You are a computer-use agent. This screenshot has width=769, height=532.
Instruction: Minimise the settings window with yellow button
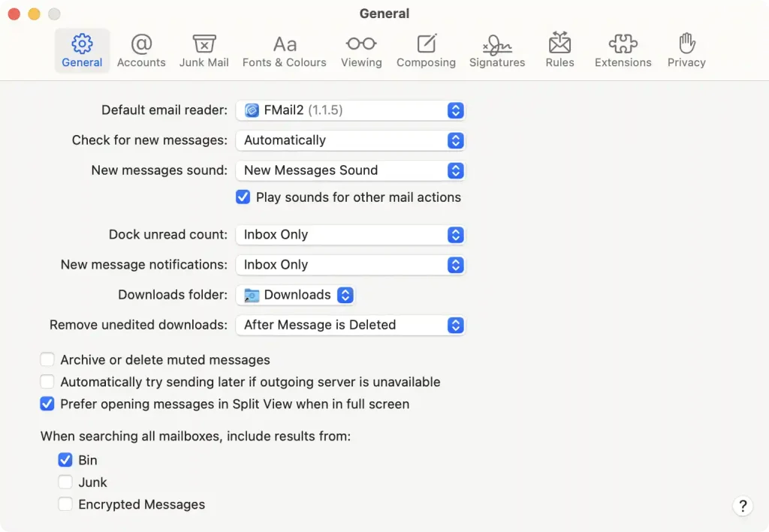[x=35, y=14]
